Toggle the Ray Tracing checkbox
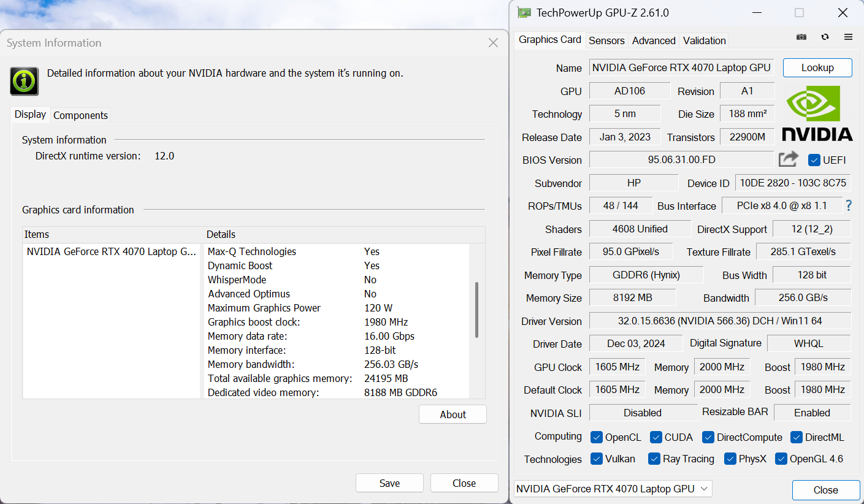This screenshot has height=504, width=864. point(654,459)
